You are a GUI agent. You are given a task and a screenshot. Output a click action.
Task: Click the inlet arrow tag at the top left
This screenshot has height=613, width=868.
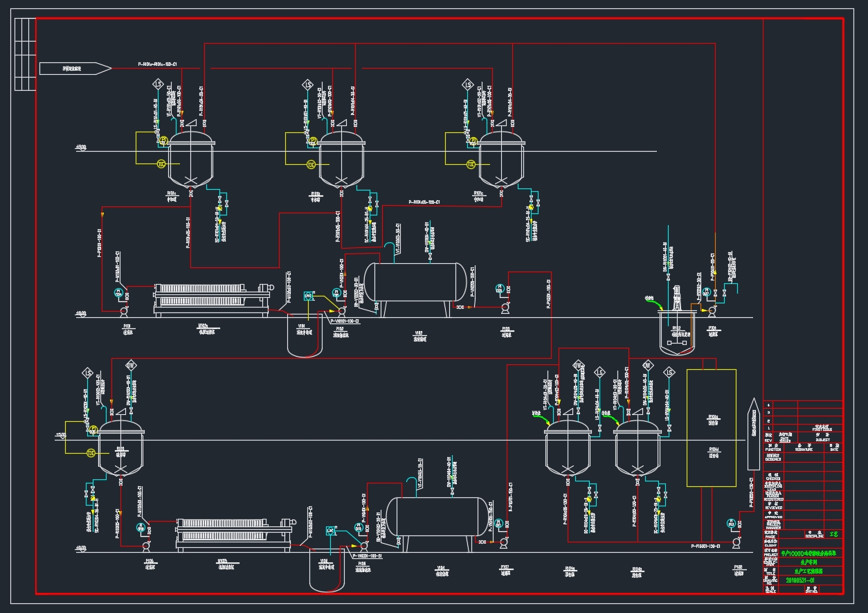[x=75, y=68]
